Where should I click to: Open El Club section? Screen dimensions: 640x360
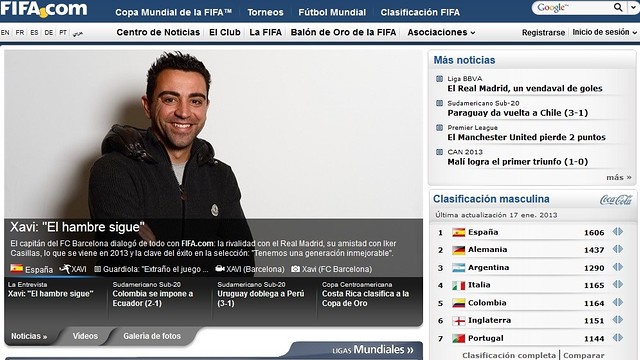click(x=225, y=32)
